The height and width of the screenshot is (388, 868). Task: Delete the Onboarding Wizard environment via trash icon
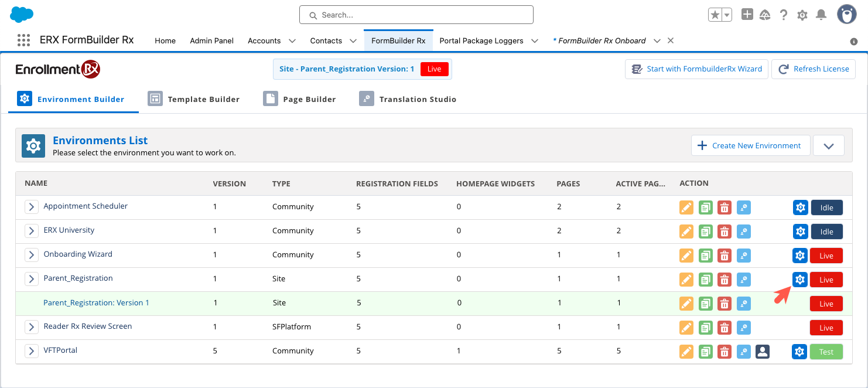725,256
